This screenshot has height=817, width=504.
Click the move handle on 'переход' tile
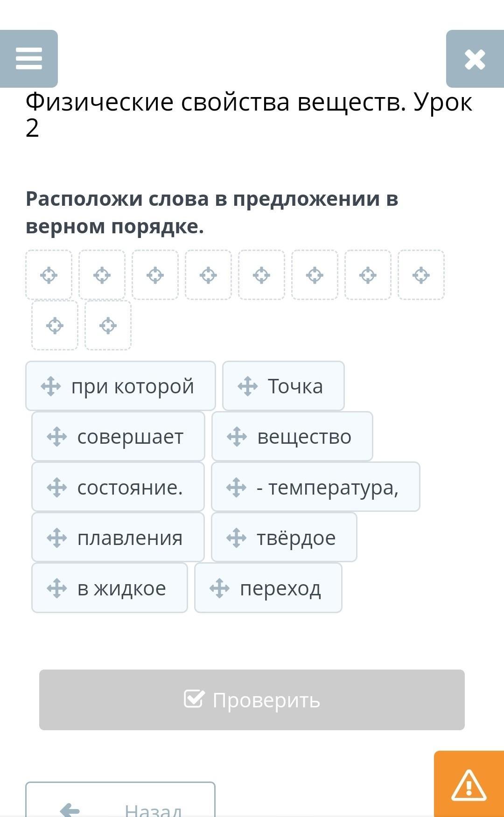(220, 588)
